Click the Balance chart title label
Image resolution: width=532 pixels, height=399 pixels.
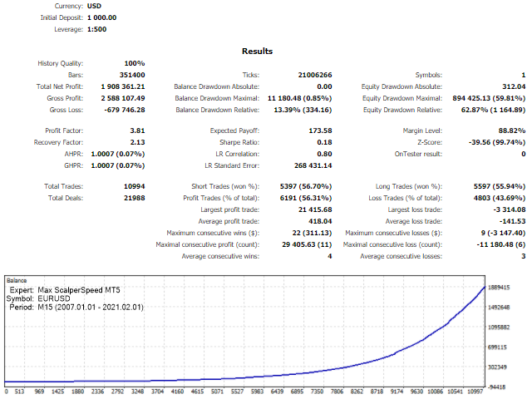(x=17, y=281)
